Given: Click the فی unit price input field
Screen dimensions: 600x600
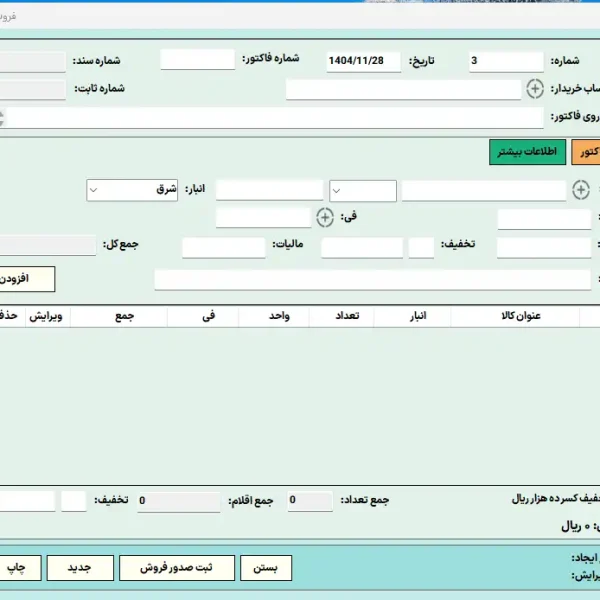Looking at the screenshot, I should (x=263, y=218).
